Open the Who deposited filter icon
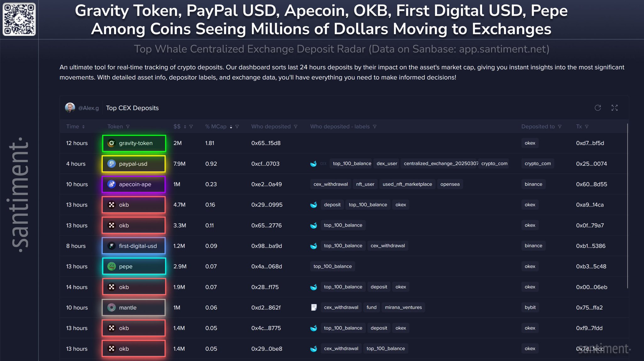Image resolution: width=644 pixels, height=361 pixels. click(x=296, y=127)
